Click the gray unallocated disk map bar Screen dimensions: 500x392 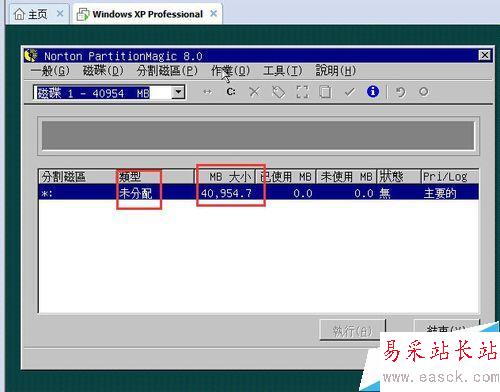tap(258, 135)
